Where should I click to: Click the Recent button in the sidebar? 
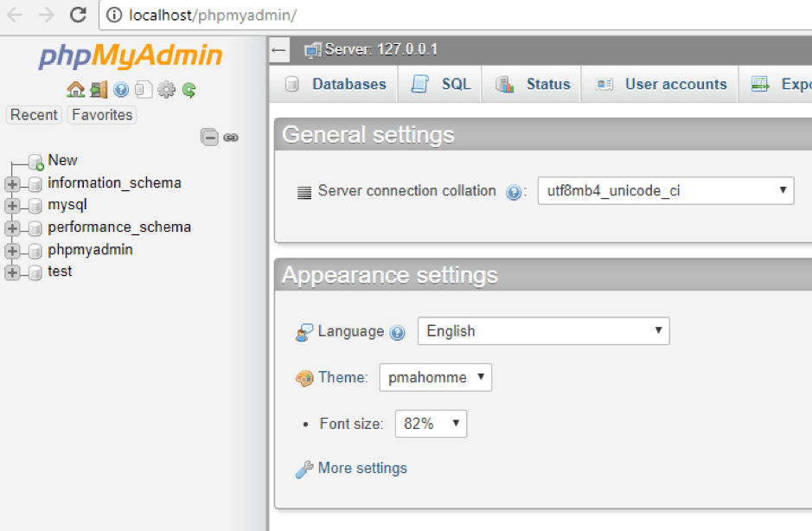point(33,114)
